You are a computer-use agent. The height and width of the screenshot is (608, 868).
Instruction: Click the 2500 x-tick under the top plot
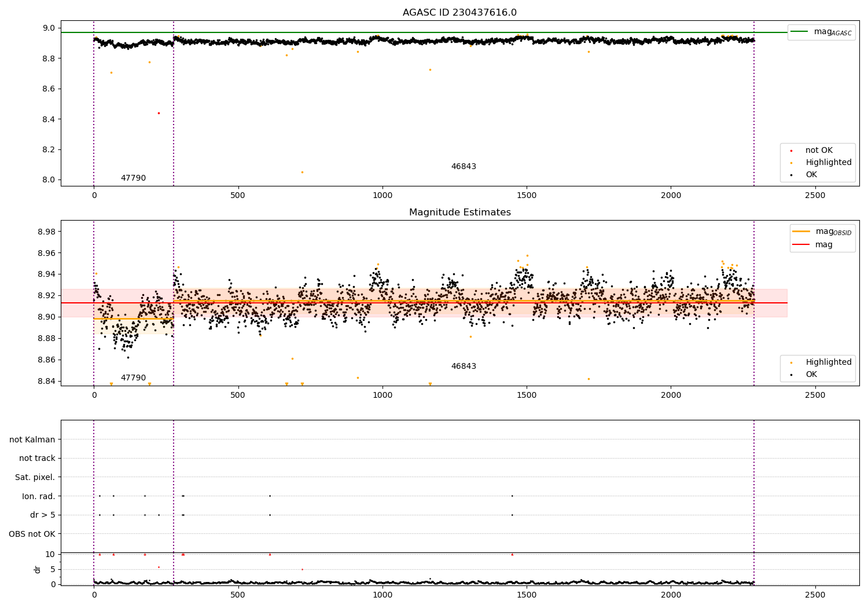coord(815,196)
